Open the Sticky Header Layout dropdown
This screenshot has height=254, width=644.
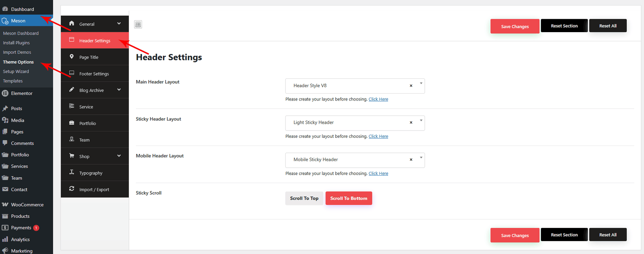pyautogui.click(x=421, y=121)
